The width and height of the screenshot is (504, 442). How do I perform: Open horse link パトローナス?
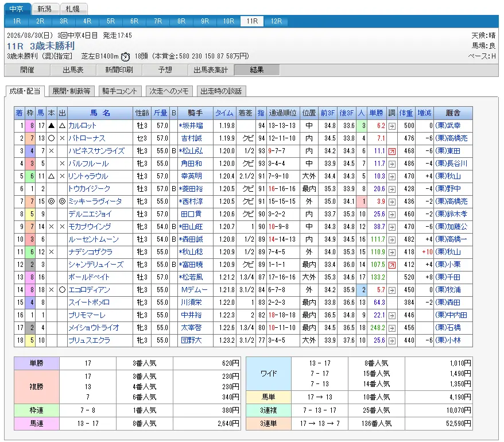(87, 138)
